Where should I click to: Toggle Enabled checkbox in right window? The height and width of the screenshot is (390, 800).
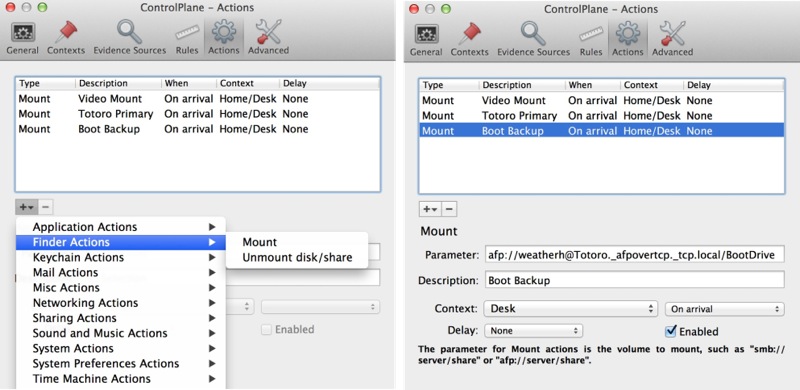click(x=671, y=332)
